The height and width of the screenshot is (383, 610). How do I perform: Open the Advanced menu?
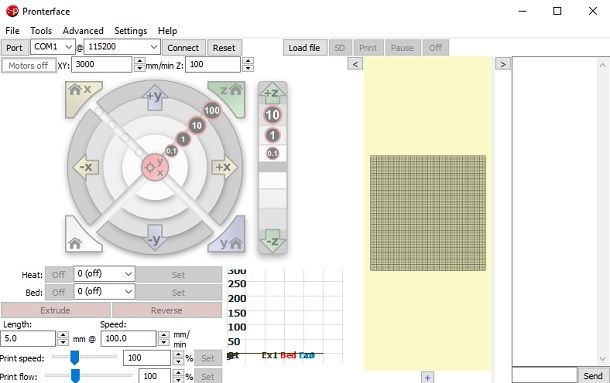click(83, 31)
